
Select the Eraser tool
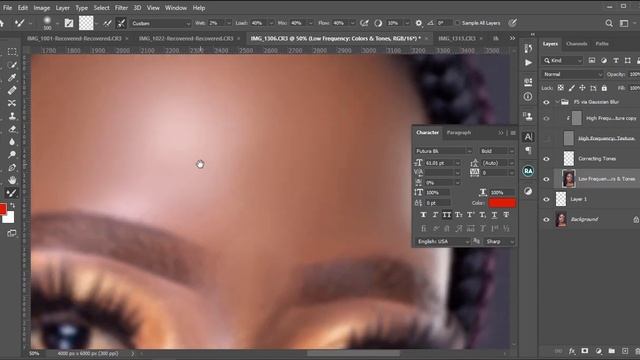click(x=12, y=129)
